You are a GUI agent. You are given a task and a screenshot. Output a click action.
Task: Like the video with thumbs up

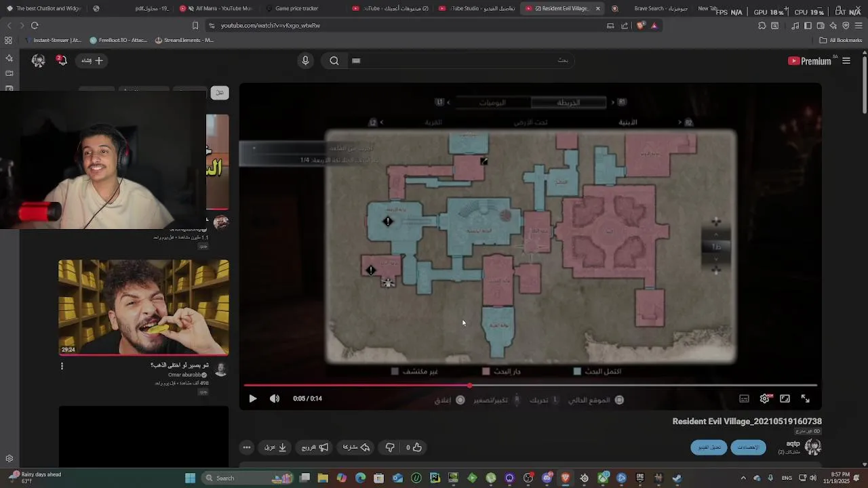414,447
